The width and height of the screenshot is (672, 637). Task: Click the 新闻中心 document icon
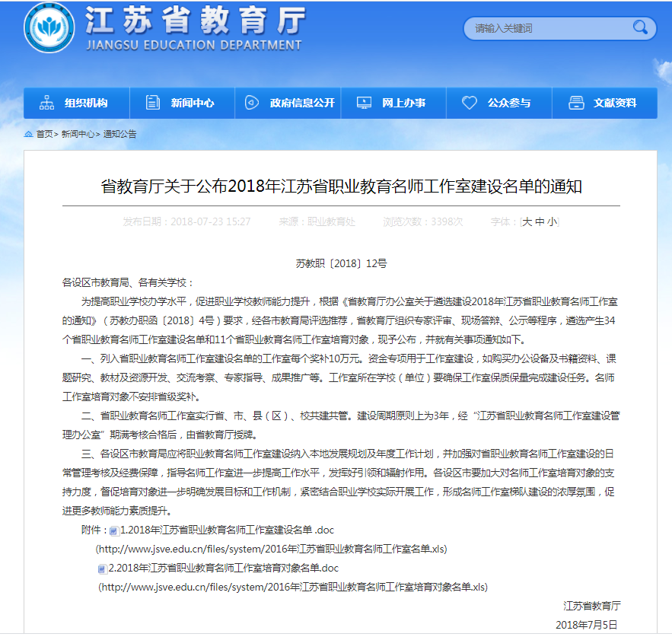click(152, 103)
